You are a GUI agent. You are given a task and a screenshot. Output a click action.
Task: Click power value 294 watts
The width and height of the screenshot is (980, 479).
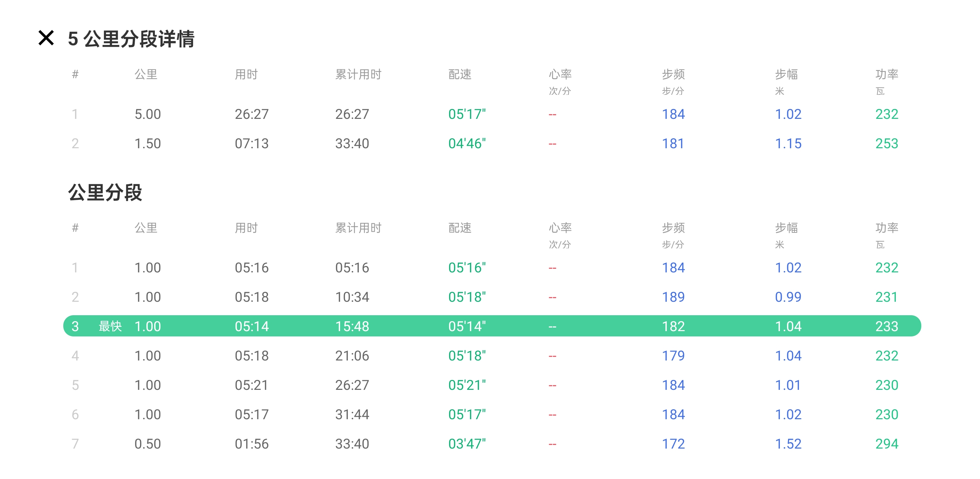[x=886, y=444]
